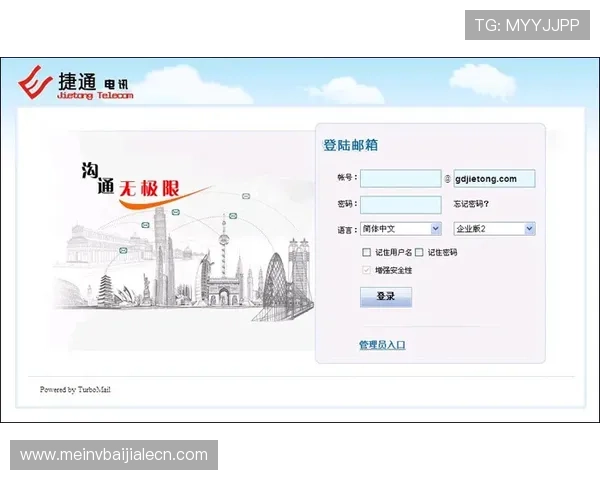Click the 登陆邮箱 heading text
This screenshot has height=480, width=600.
[x=351, y=145]
